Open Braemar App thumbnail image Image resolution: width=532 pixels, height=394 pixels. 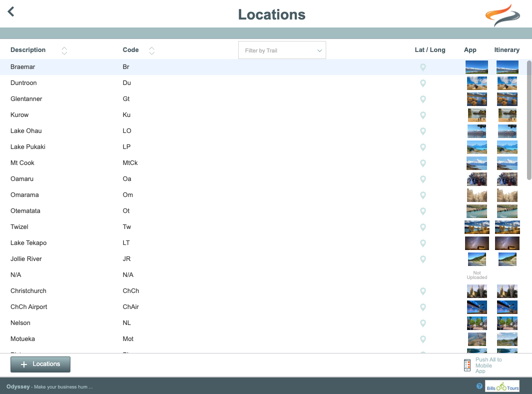click(x=477, y=67)
